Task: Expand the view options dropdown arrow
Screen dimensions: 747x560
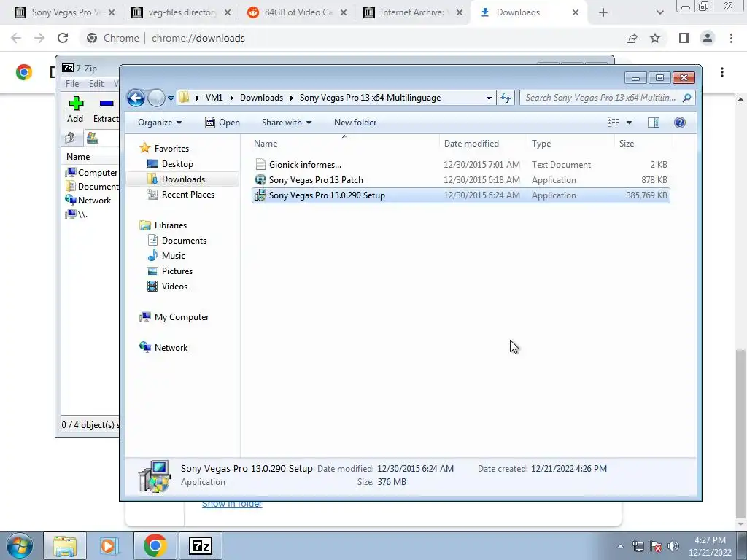Action: click(629, 122)
